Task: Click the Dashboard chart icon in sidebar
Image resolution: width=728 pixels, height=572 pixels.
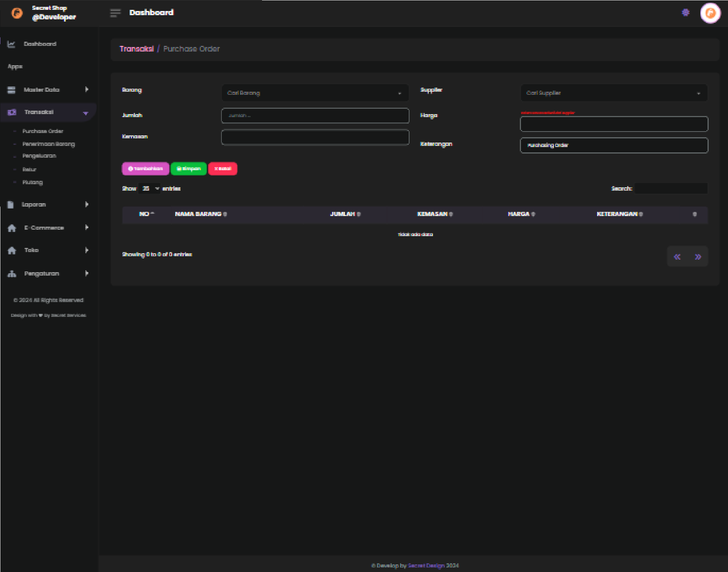Action: click(x=11, y=44)
